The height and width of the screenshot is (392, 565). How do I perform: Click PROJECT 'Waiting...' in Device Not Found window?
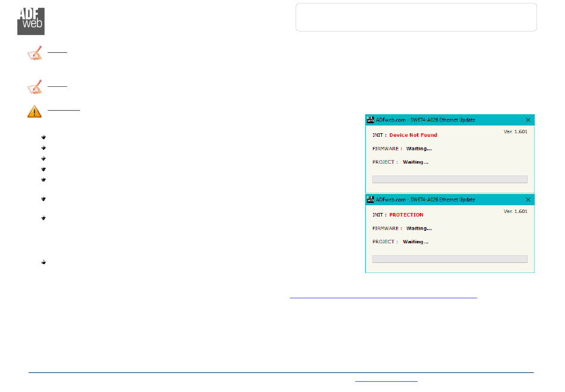coord(416,162)
